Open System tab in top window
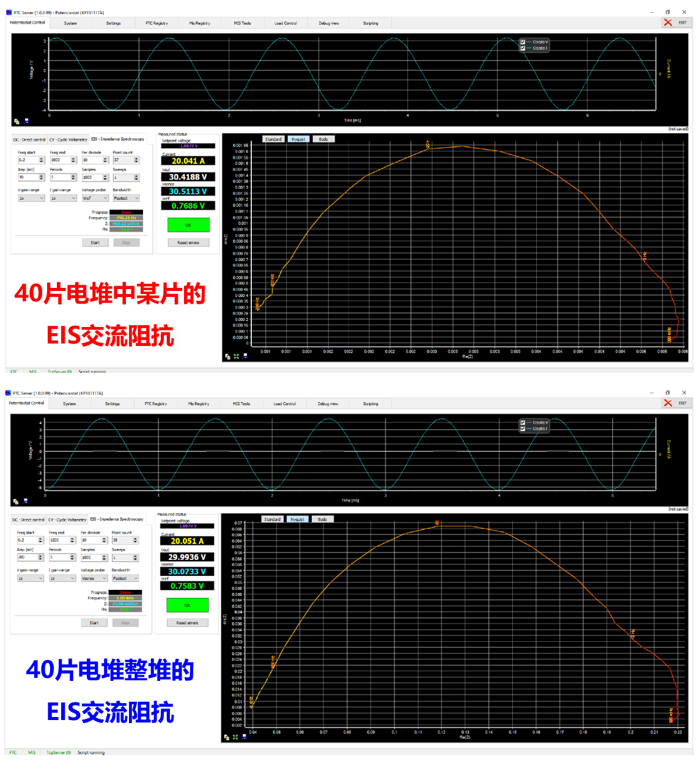This screenshot has width=700, height=761. 70,23
